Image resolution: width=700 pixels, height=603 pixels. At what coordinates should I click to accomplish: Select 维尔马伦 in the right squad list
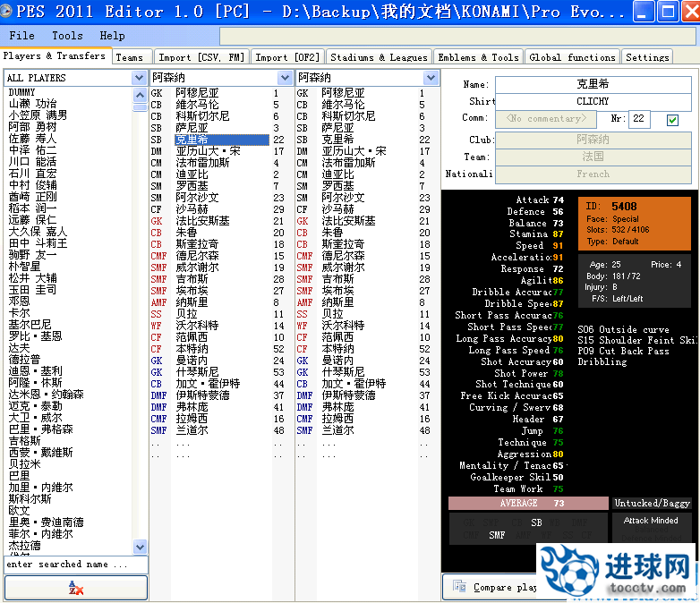(x=344, y=105)
